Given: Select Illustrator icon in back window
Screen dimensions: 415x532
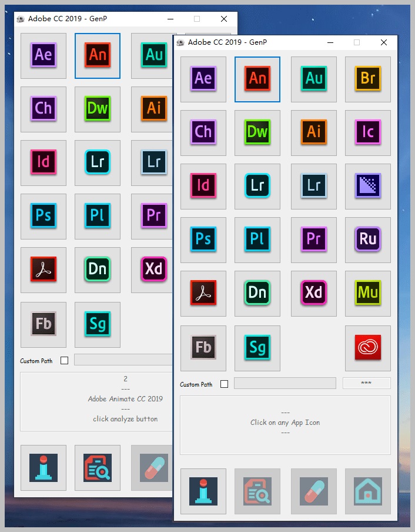Looking at the screenshot, I should coord(152,109).
